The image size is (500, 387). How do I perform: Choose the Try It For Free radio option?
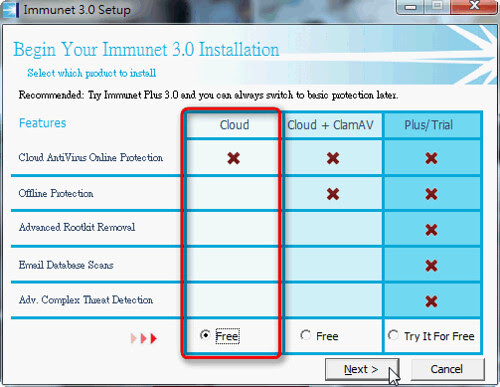393,335
